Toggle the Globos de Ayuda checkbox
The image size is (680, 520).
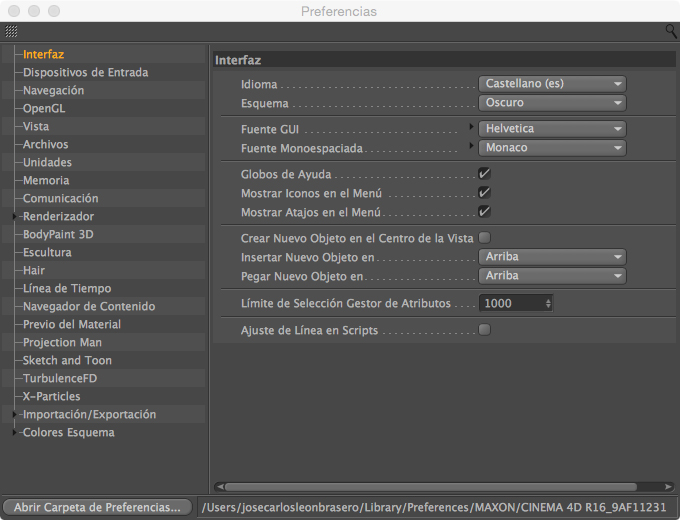(484, 174)
